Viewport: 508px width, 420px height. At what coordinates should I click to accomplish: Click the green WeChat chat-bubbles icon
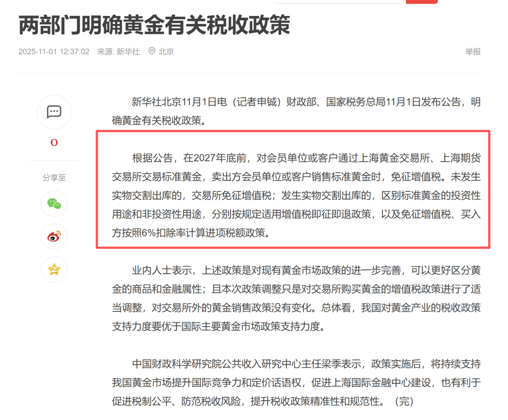coord(54,204)
